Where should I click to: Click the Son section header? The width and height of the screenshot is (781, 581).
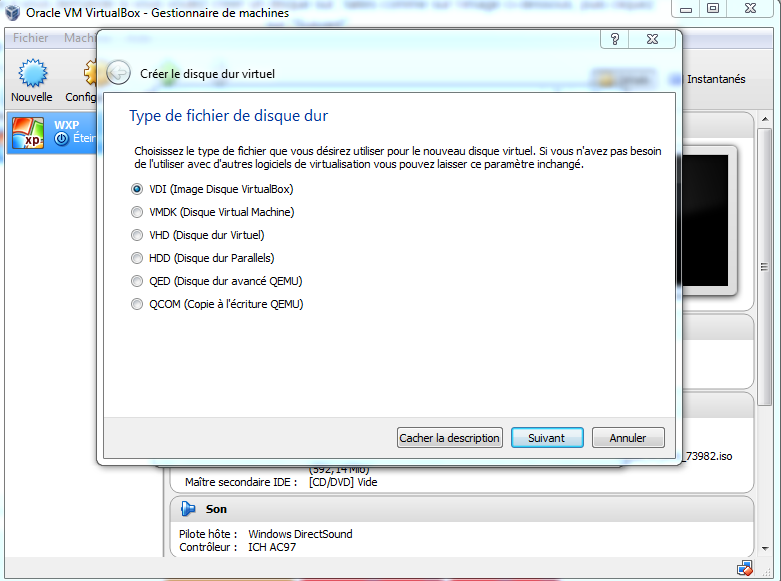click(461, 509)
